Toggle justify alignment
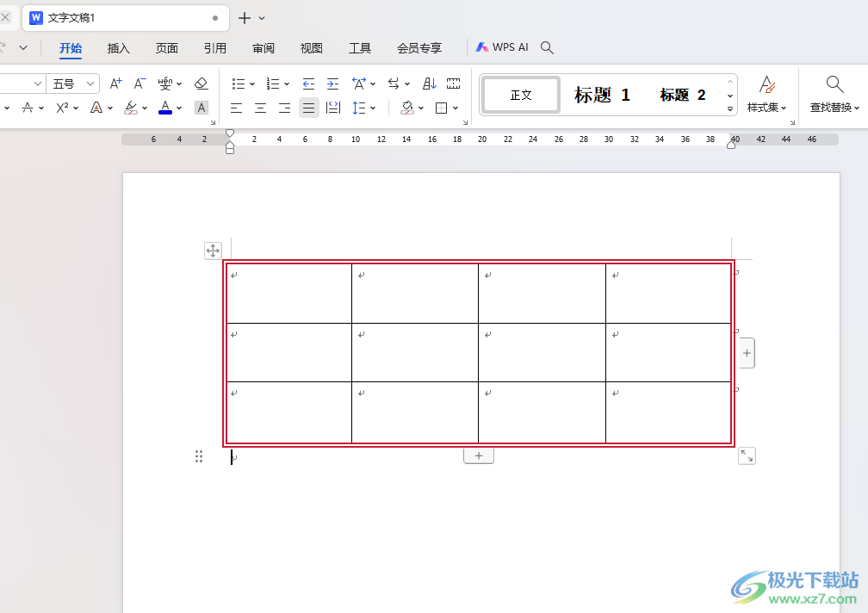Viewport: 868px width, 613px height. (309, 108)
